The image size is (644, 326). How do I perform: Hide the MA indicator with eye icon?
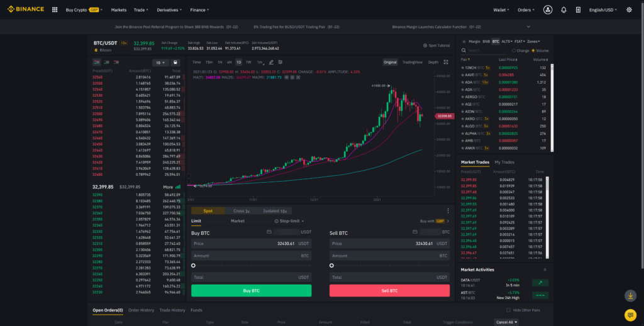click(x=287, y=77)
